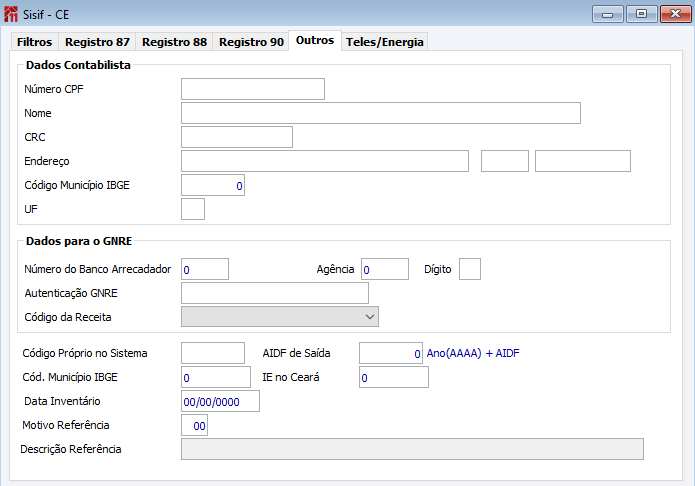Click the rightmost Endereço complement field
The height and width of the screenshot is (486, 695).
pyautogui.click(x=583, y=161)
